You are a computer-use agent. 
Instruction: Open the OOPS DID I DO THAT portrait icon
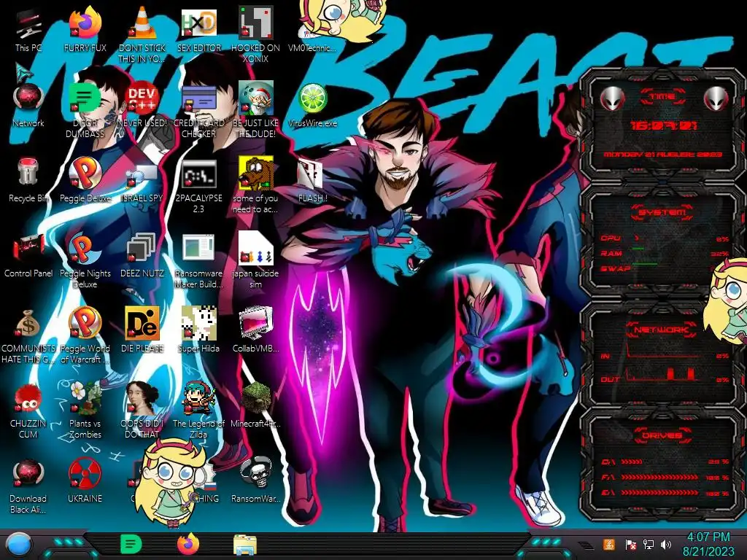pos(142,411)
